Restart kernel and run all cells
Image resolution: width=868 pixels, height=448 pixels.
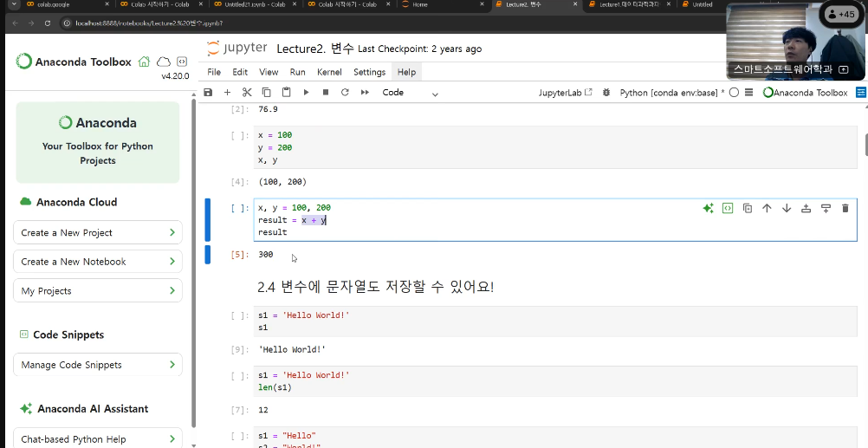[365, 93]
